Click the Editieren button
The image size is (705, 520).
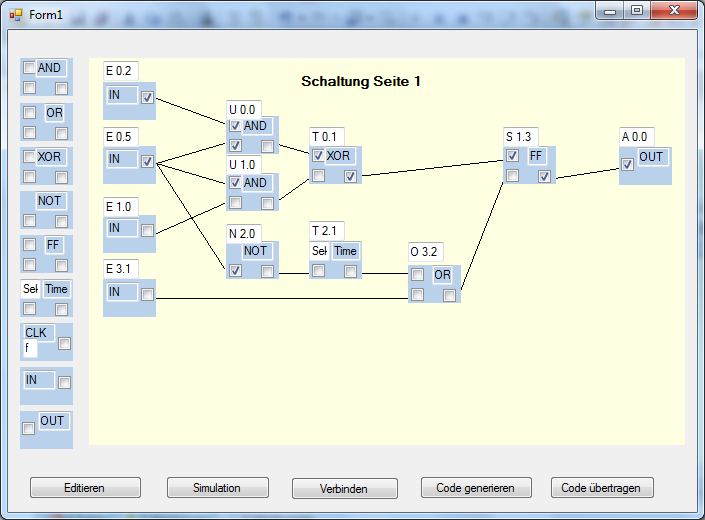coord(85,488)
